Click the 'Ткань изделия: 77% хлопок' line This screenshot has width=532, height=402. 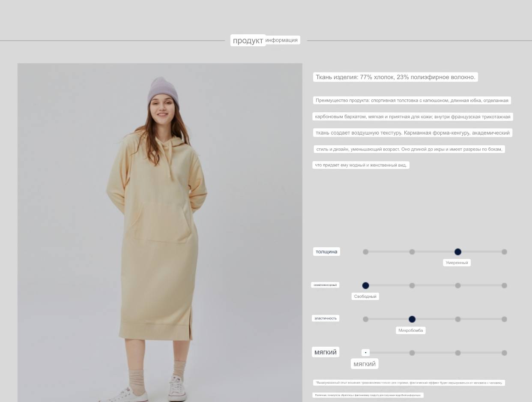[x=395, y=77]
